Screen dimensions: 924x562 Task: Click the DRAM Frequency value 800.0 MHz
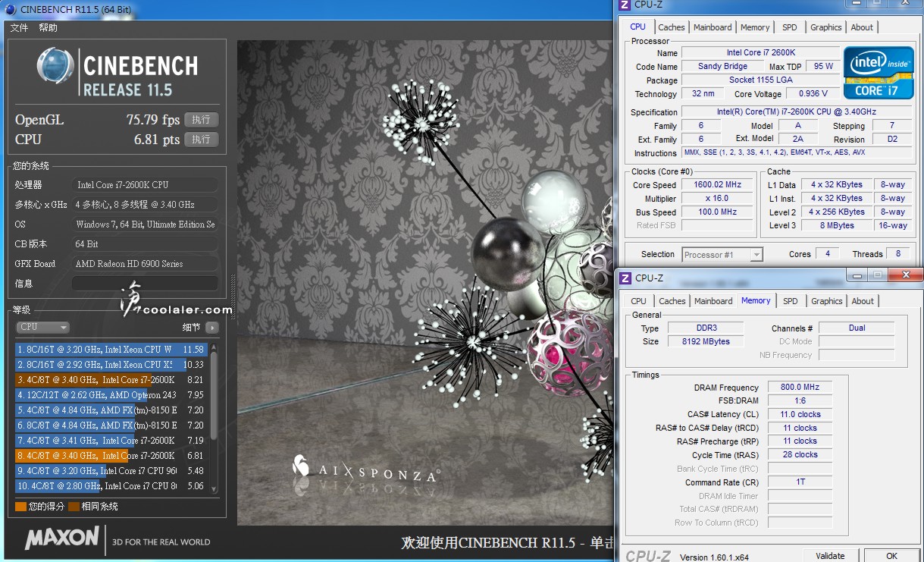click(x=800, y=387)
